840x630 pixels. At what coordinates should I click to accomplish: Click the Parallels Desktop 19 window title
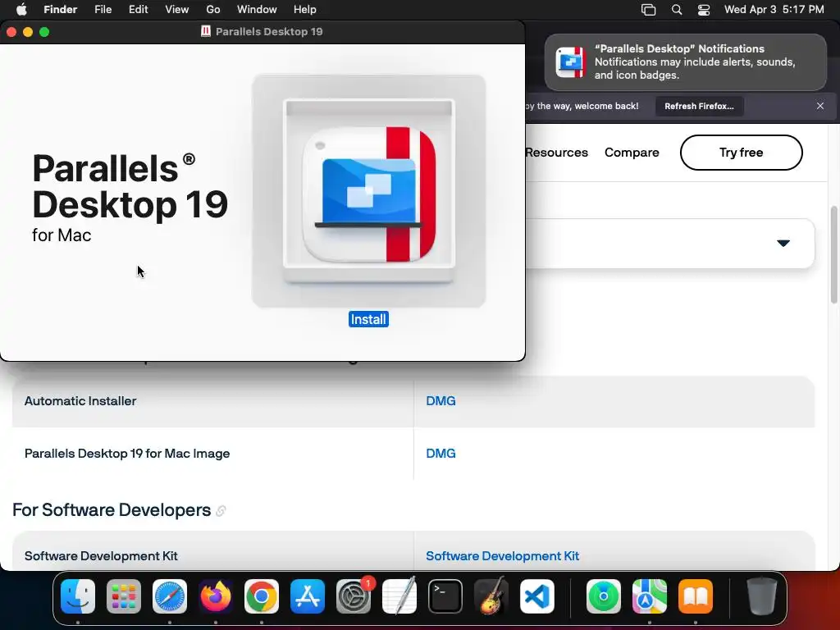(x=269, y=32)
